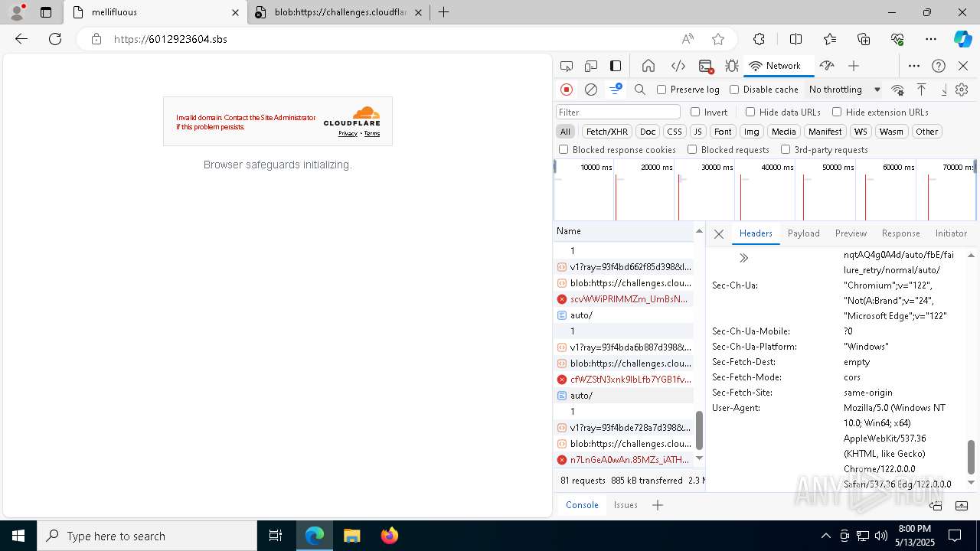Open Customize DevTools three-dot menu

tap(914, 66)
